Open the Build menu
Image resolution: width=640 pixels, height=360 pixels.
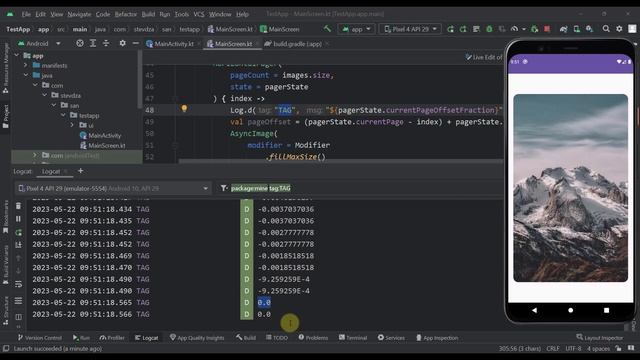coord(148,14)
